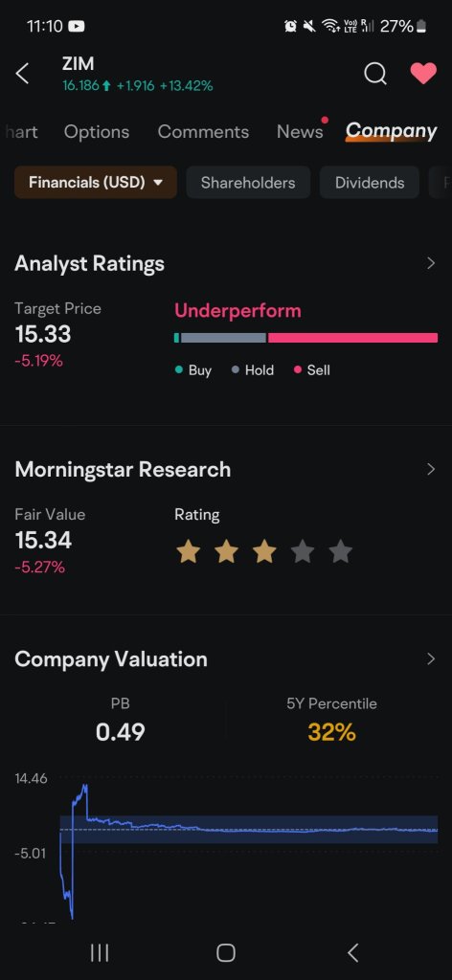Open the search magnifier icon
Viewport: 452px width, 980px height.
375,74
